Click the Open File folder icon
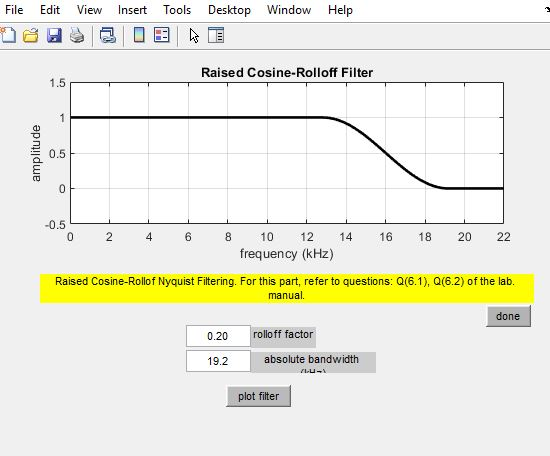 31,35
